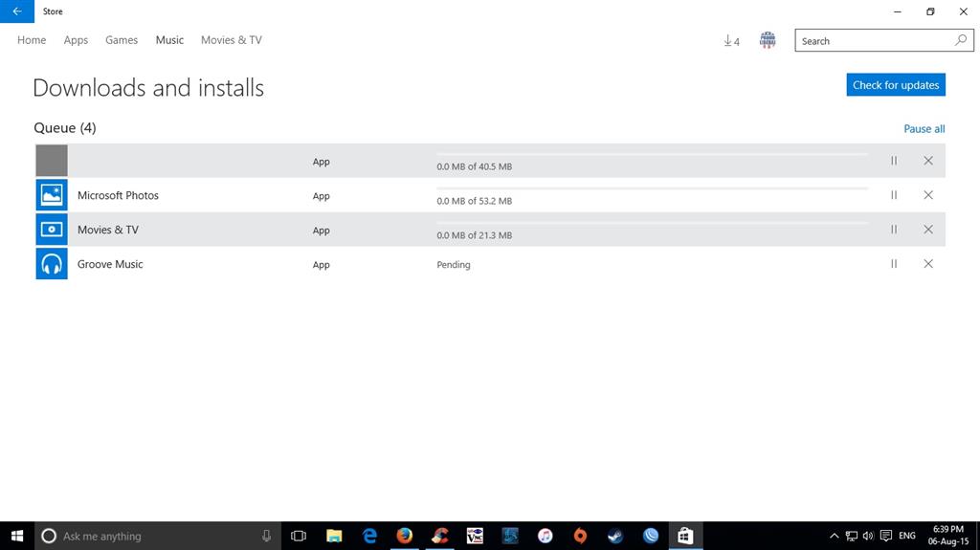Click the back arrow in Store
This screenshot has height=550, width=980.
[x=17, y=11]
